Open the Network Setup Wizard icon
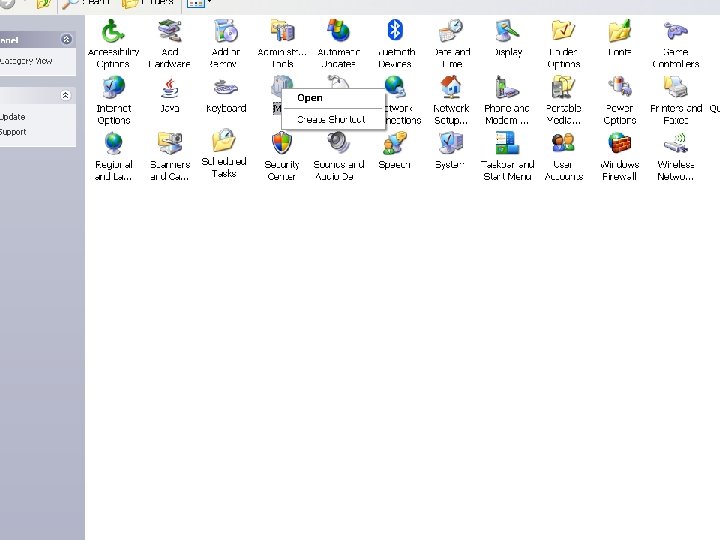The image size is (720, 540). point(451,88)
